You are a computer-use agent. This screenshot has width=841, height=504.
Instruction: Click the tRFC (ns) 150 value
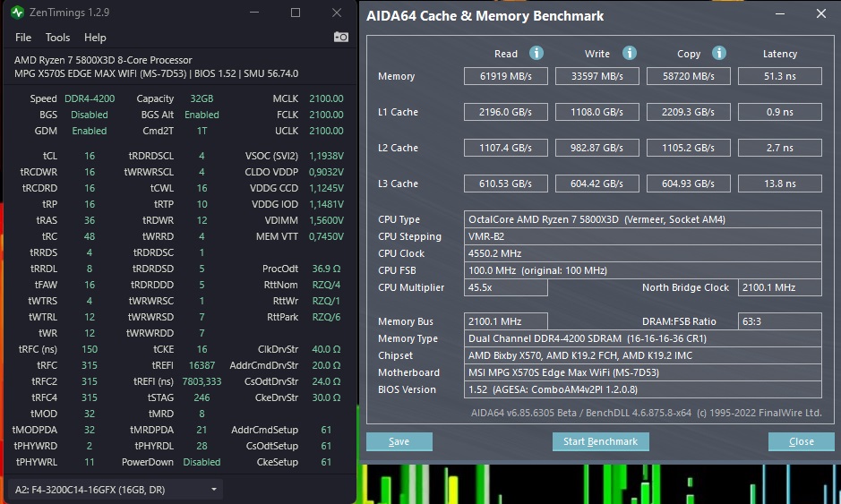90,349
